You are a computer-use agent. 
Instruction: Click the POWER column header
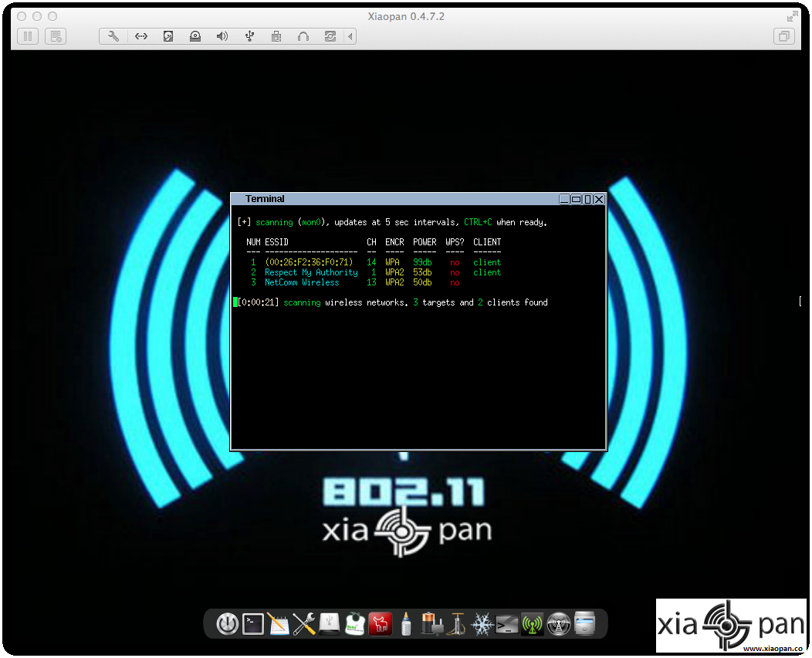pyautogui.click(x=425, y=242)
